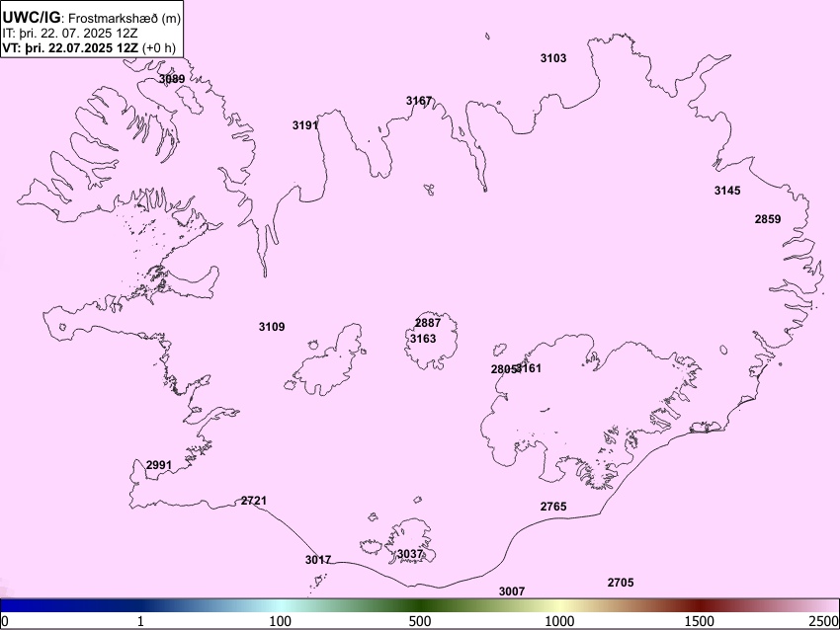Click the VT valid time line
Image resolution: width=840 pixels, height=630 pixels.
point(89,47)
